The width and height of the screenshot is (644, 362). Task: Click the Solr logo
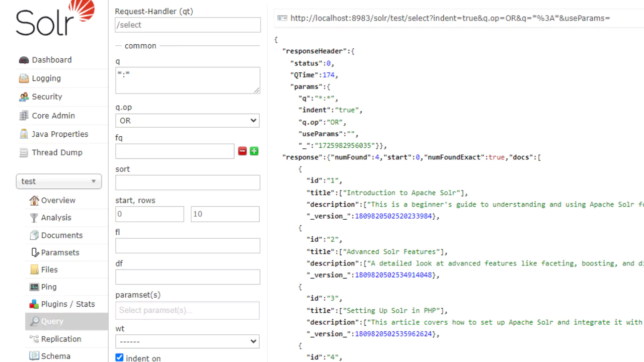click(55, 19)
